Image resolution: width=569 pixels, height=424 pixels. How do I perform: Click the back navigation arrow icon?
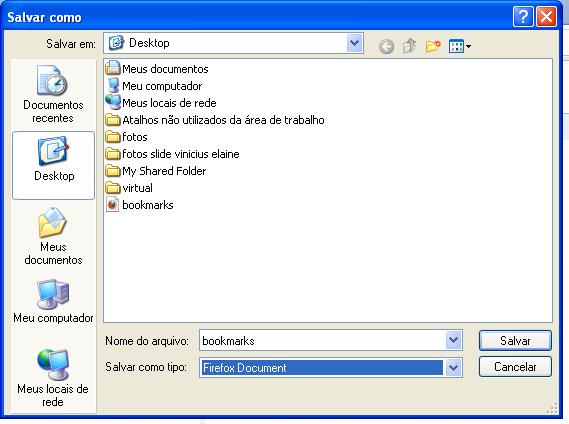click(x=386, y=46)
